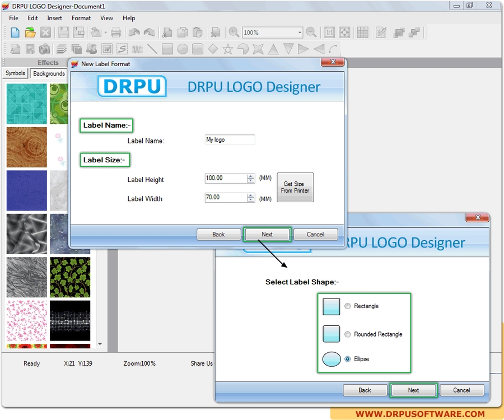
Task: Select the Ellipse radio button
Action: pyautogui.click(x=348, y=359)
